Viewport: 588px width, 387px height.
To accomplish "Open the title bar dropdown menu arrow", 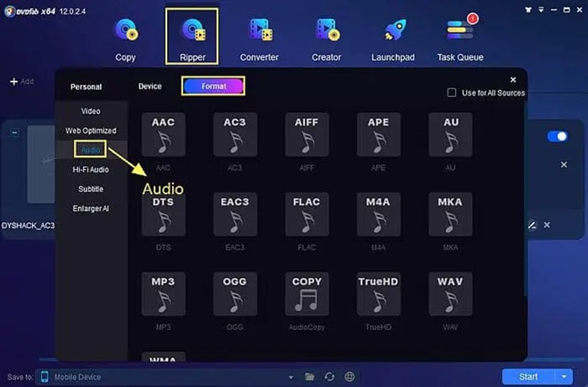I will pyautogui.click(x=541, y=10).
